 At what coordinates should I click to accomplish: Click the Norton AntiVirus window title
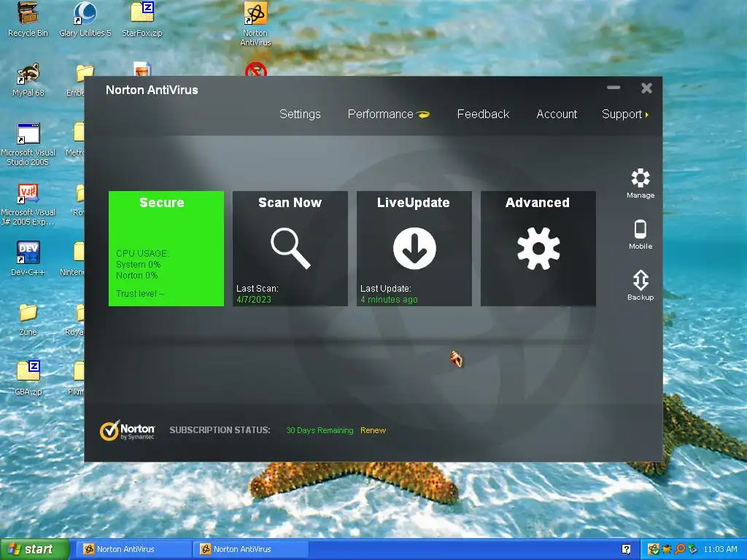[152, 90]
